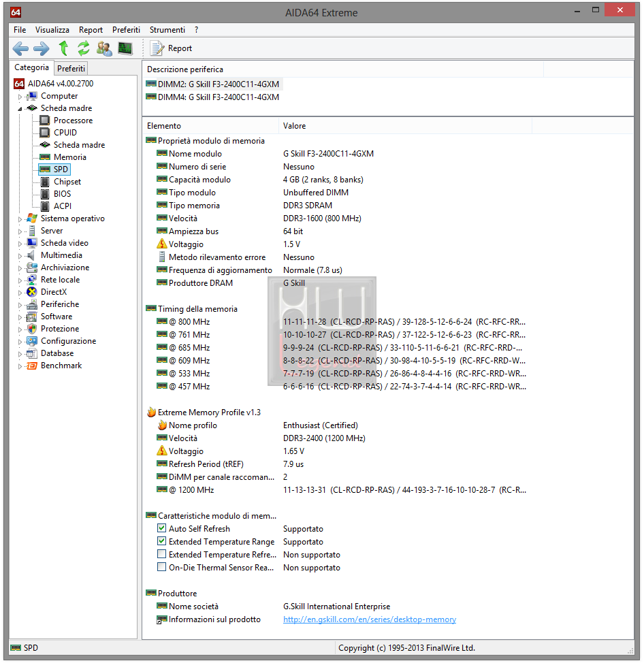Open the File menu
The image size is (644, 663).
click(x=20, y=30)
